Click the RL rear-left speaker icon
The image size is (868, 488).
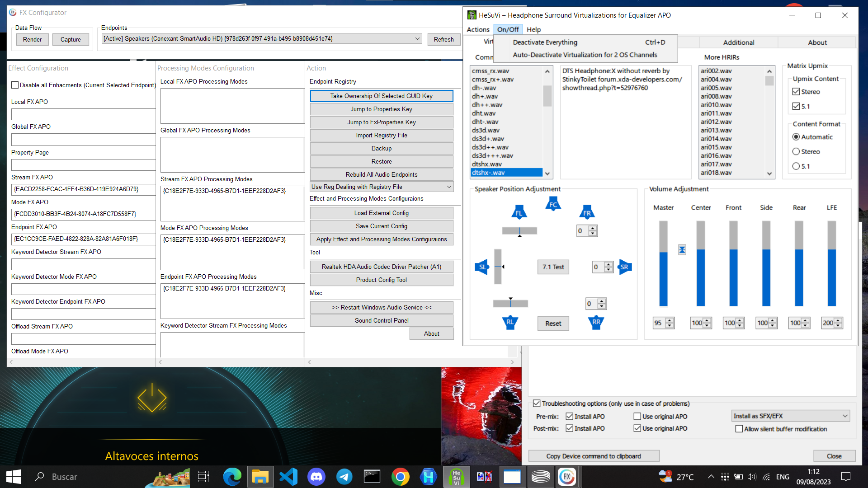coord(510,322)
